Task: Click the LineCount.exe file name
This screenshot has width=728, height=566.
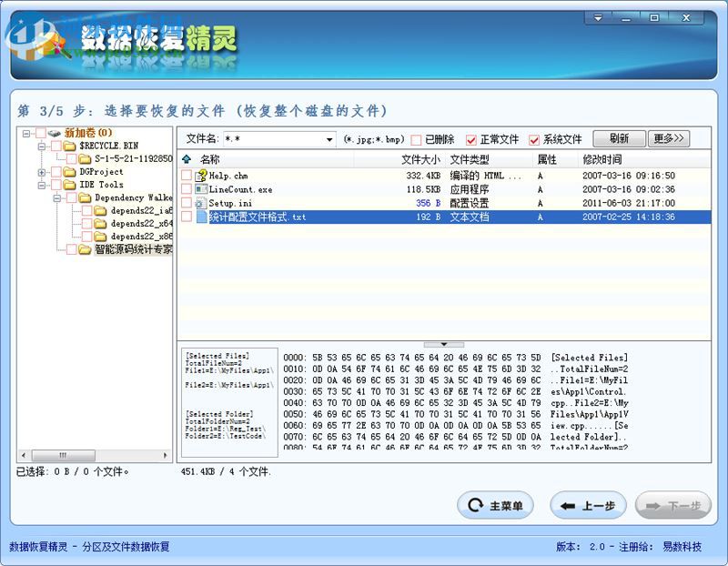Action: point(240,189)
